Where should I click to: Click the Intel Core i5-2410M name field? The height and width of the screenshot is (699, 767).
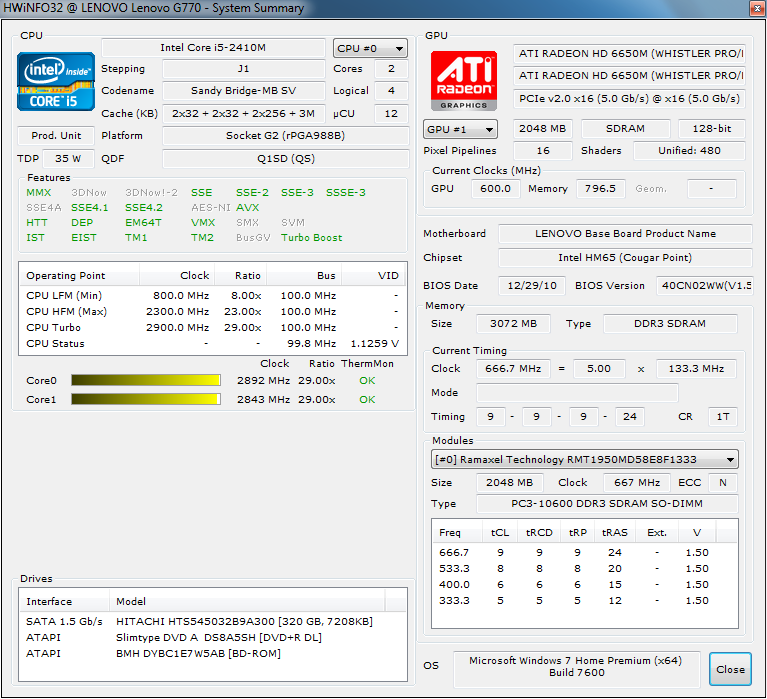tap(213, 48)
